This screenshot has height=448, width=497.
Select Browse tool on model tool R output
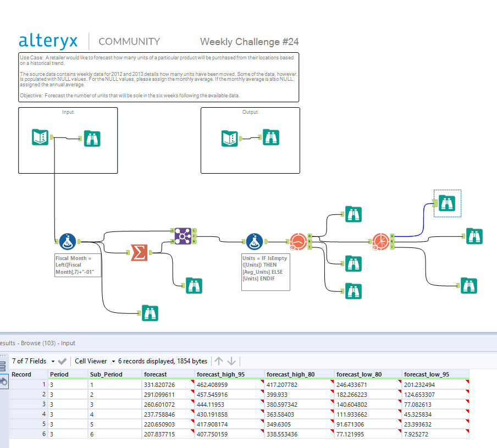(354, 264)
